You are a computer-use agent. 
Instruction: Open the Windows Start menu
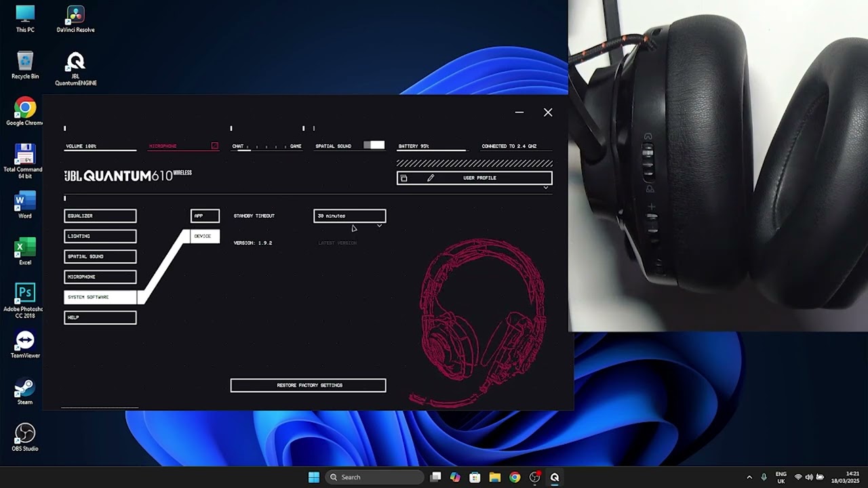314,477
